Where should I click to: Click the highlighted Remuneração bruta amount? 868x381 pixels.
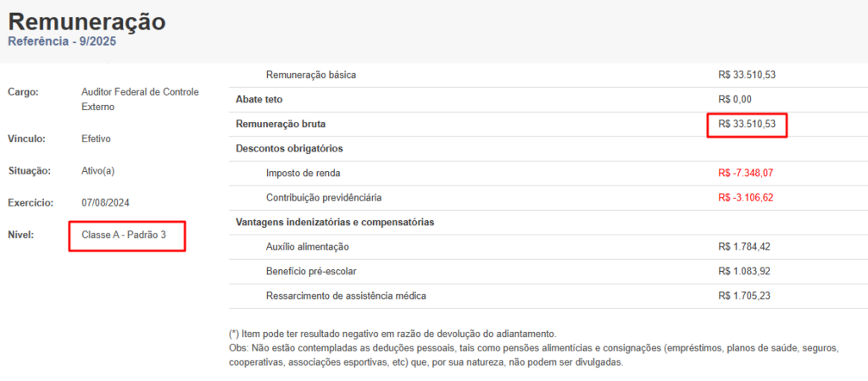coord(747,124)
